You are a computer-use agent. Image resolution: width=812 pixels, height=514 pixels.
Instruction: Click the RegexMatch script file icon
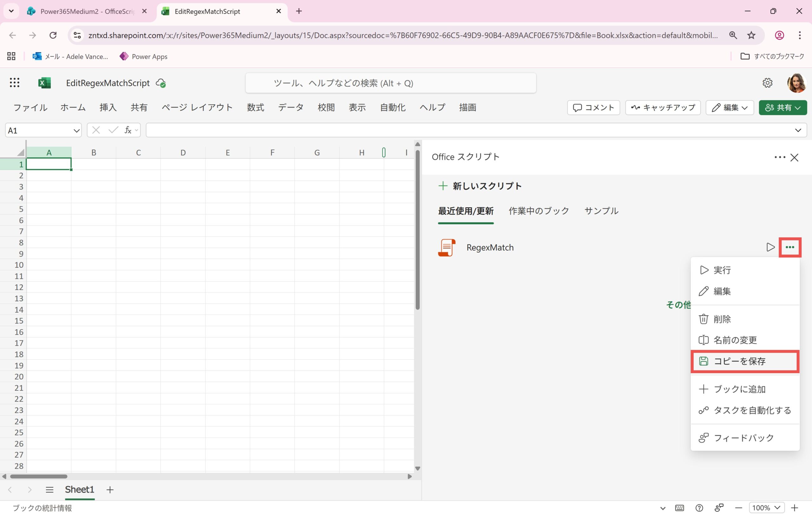447,247
